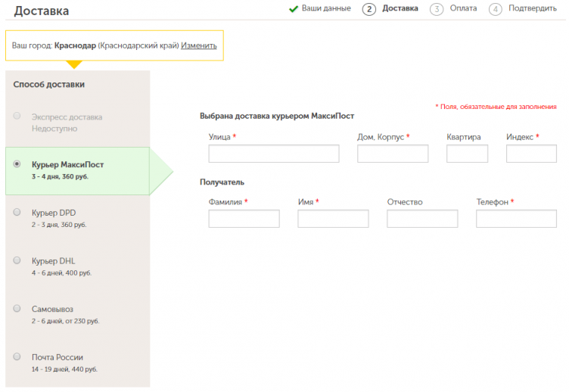
Task: Click the step 3 circle icon for Оплата
Action: tap(436, 9)
